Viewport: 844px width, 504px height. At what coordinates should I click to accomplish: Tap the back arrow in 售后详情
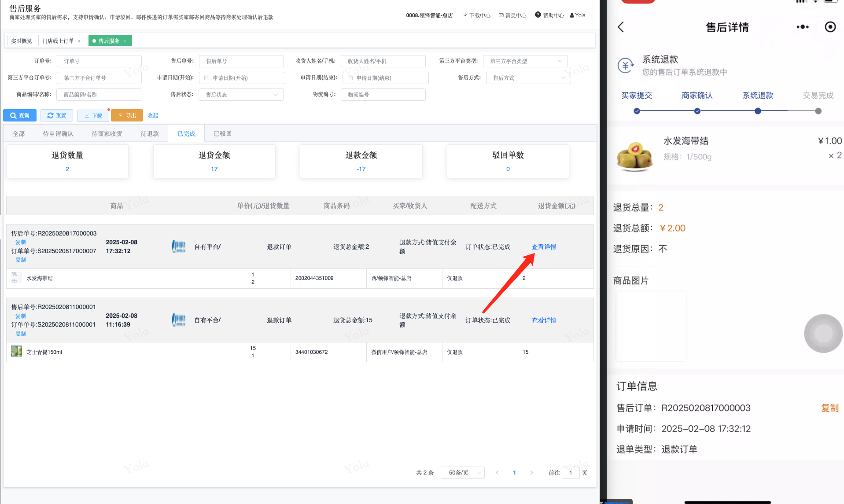coord(621,27)
